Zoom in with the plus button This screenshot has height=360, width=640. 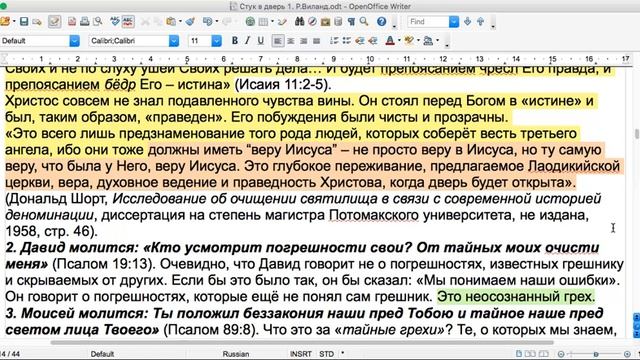click(x=627, y=354)
